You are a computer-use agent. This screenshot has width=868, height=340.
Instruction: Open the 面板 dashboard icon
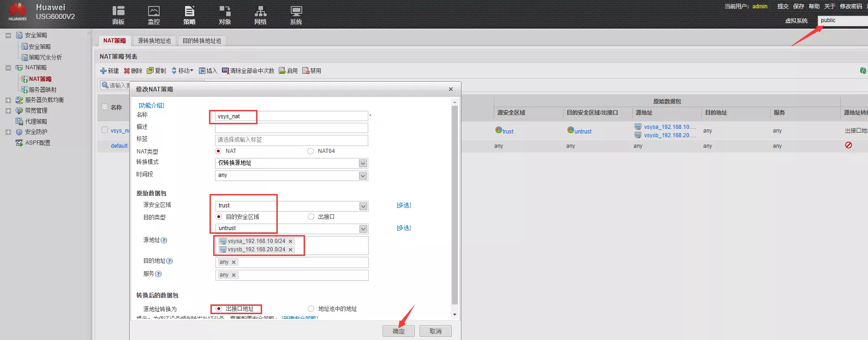tap(118, 11)
